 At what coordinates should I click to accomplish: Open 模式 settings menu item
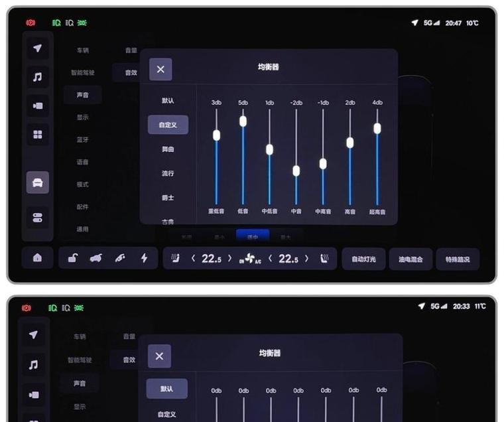click(83, 184)
